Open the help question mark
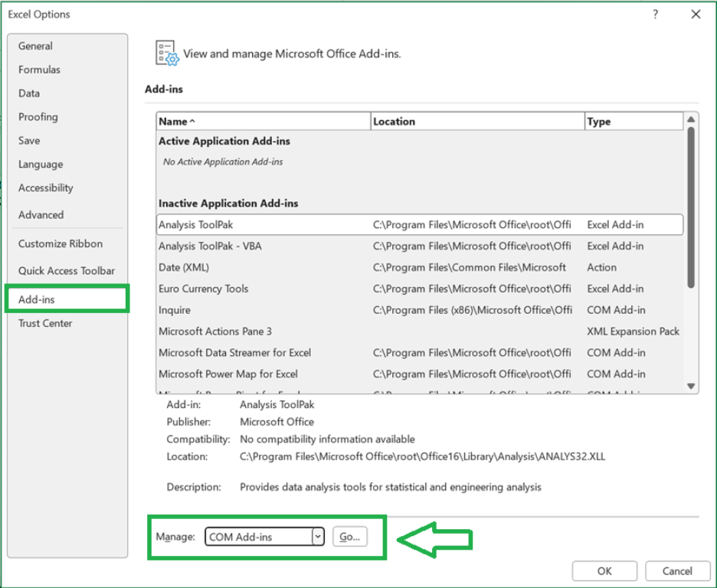Image resolution: width=717 pixels, height=588 pixels. 655,15
